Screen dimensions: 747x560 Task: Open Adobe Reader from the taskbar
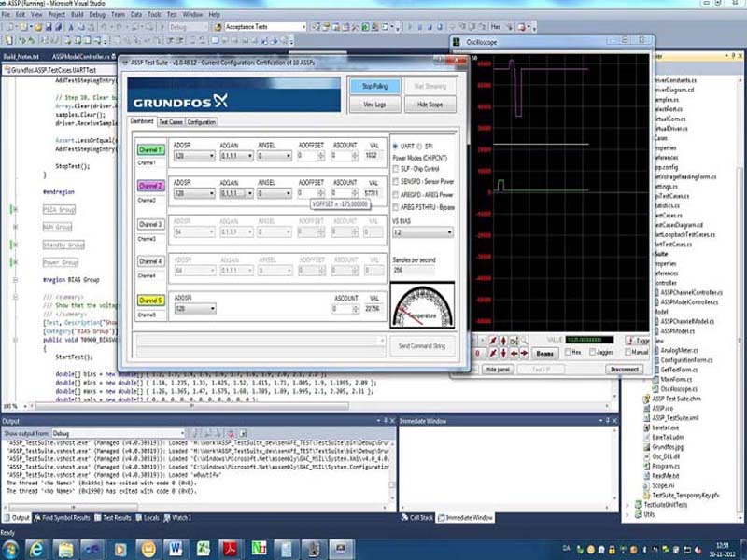pyautogui.click(x=231, y=549)
